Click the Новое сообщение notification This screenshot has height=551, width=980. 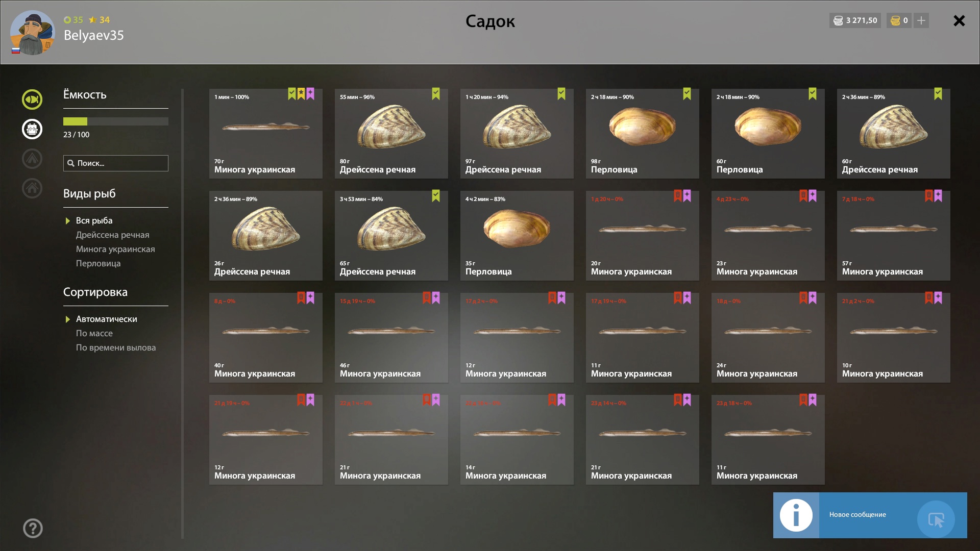click(870, 515)
